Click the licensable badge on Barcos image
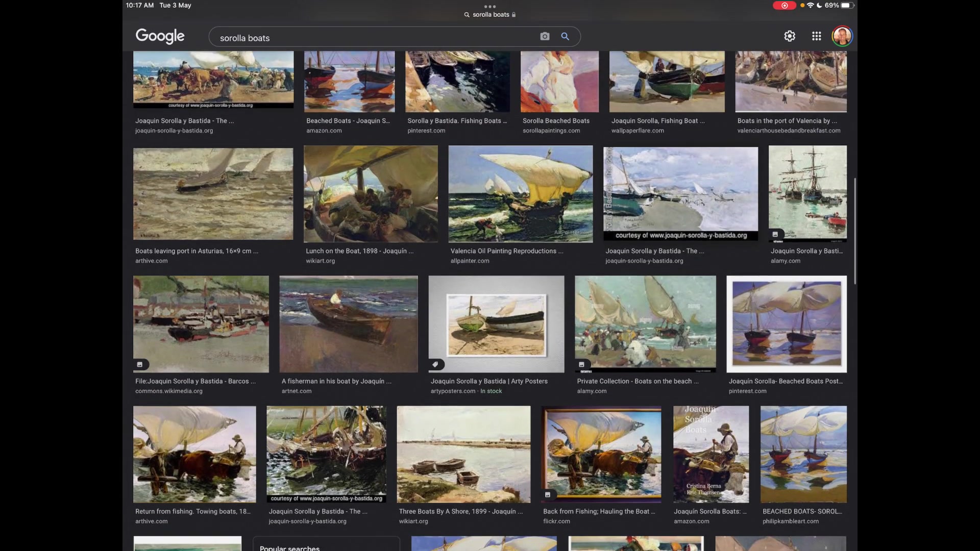Image resolution: width=980 pixels, height=551 pixels. tap(140, 364)
